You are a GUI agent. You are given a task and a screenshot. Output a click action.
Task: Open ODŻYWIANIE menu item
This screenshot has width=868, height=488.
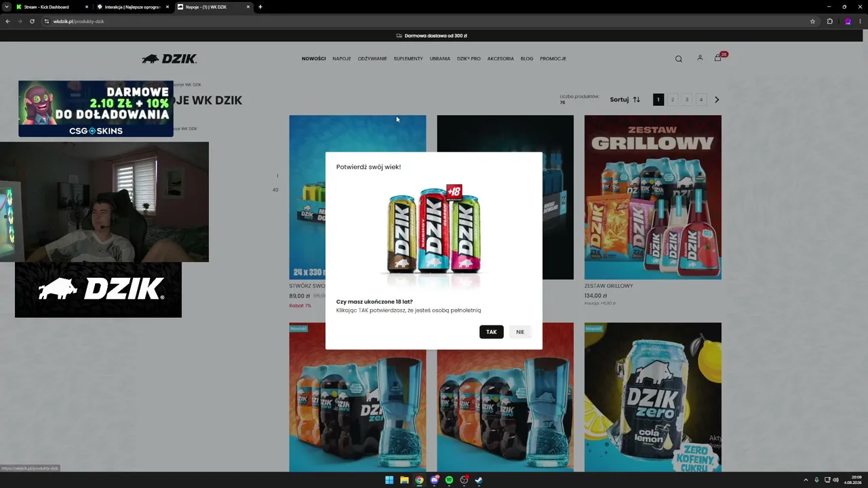tap(372, 59)
